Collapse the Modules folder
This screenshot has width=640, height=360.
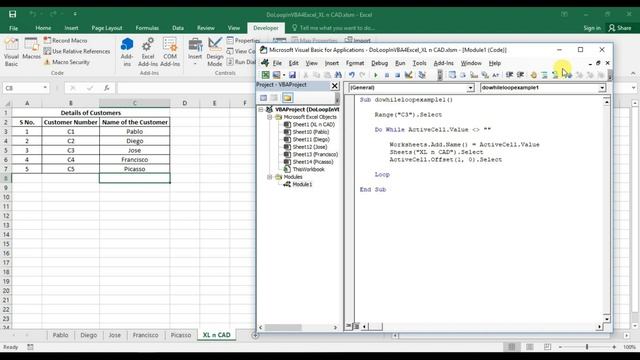[x=269, y=177]
